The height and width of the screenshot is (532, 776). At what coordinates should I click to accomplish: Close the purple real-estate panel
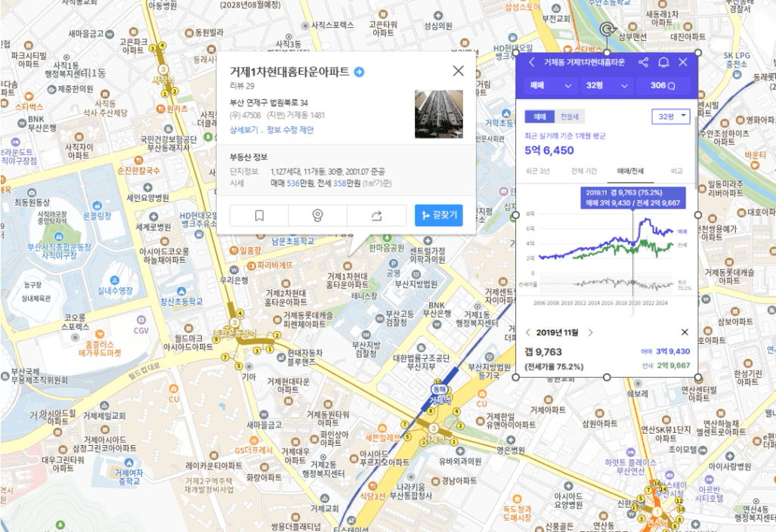coord(683,63)
